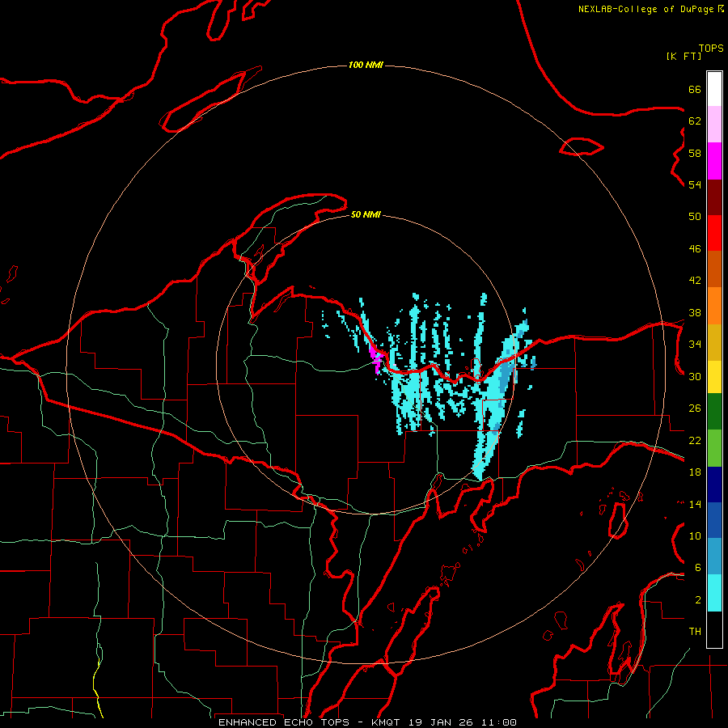Click the 38 legend value
728x728 pixels.
click(695, 312)
